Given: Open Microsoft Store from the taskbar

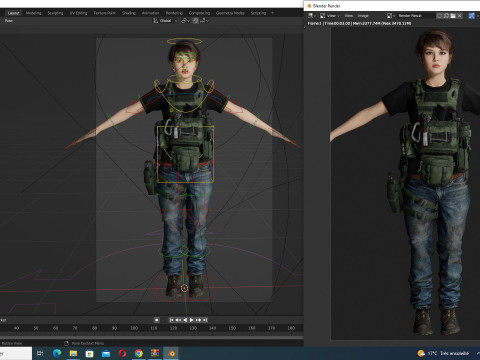Looking at the screenshot, I should [90, 353].
